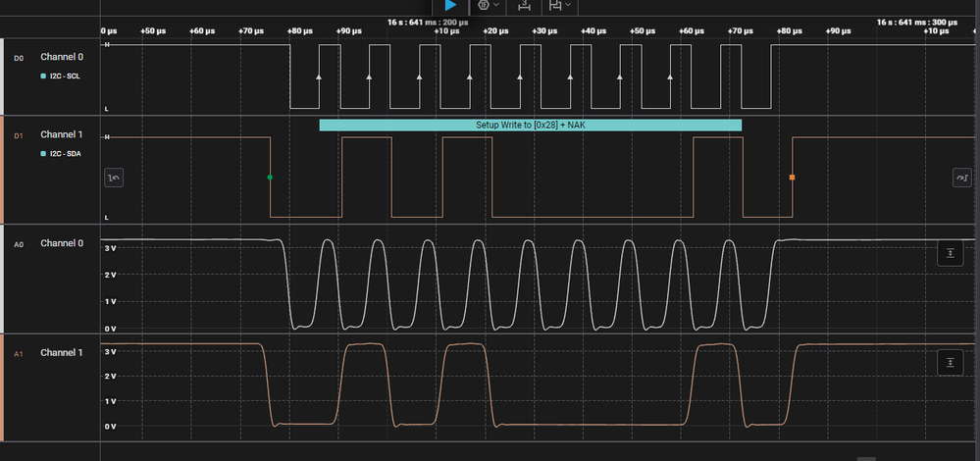Select the 'Setup Write to [0x28] + NAK' bubble

pos(530,125)
